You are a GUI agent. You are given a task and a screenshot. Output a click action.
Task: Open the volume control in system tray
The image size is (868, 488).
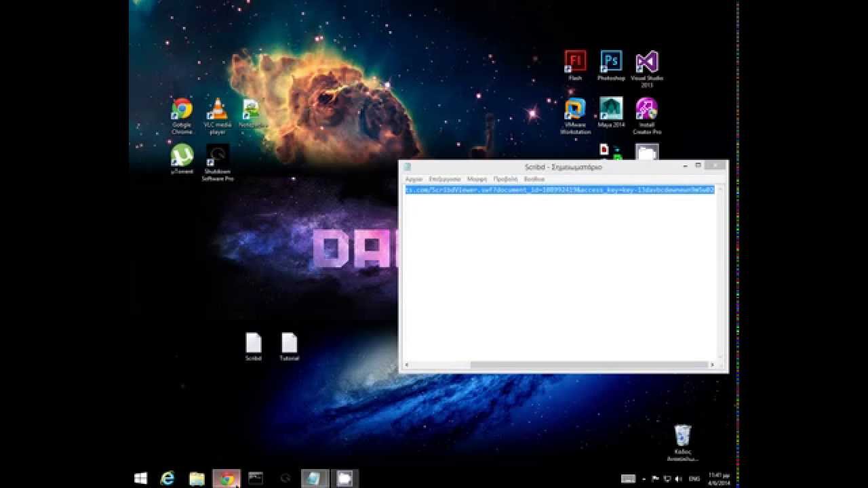pos(679,479)
